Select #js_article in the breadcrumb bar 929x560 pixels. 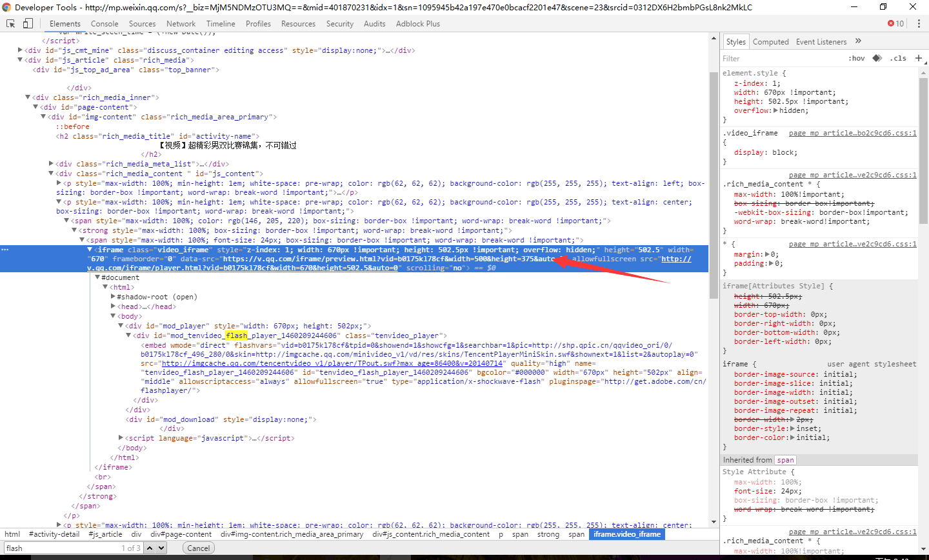[x=105, y=534]
